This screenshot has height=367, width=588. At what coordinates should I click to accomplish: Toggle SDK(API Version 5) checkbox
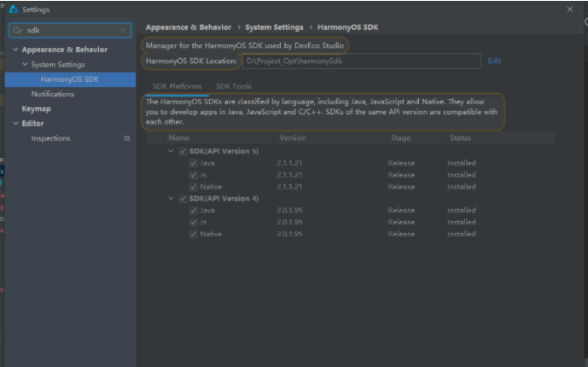click(183, 151)
